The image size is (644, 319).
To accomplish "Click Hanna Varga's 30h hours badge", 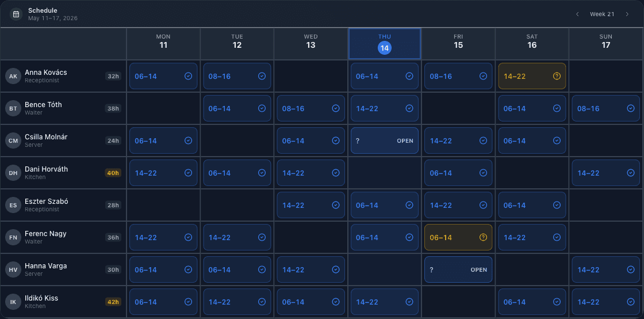I will pos(113,269).
